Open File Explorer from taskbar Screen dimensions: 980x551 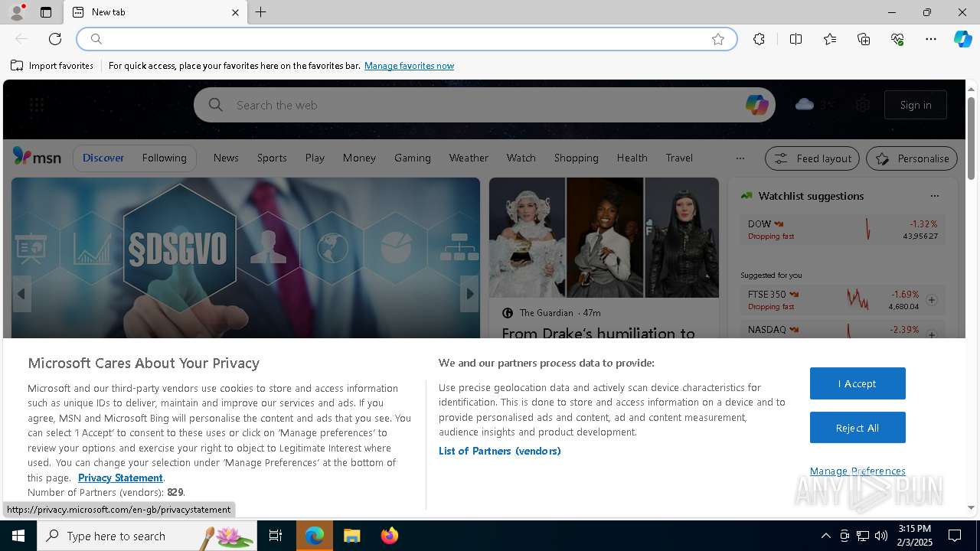[x=351, y=536]
